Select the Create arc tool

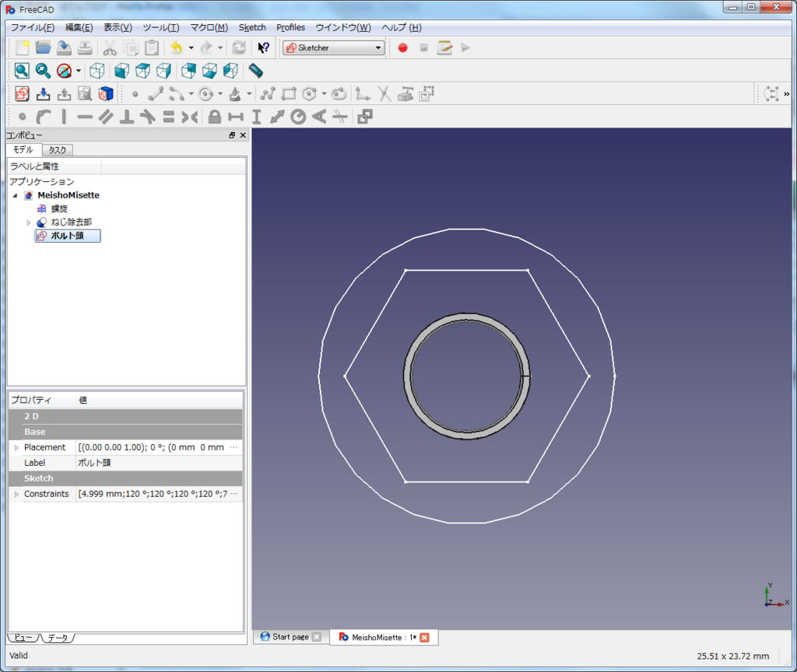coord(177,94)
